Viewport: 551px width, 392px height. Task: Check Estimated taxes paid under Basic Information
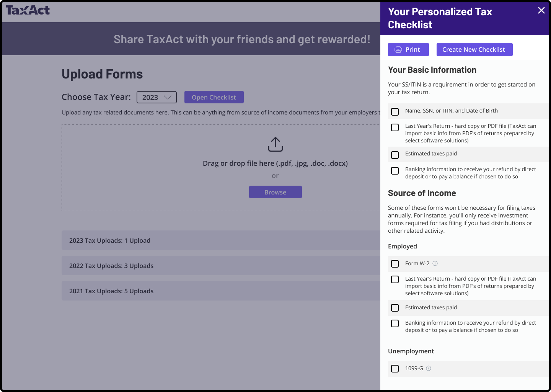coord(395,155)
